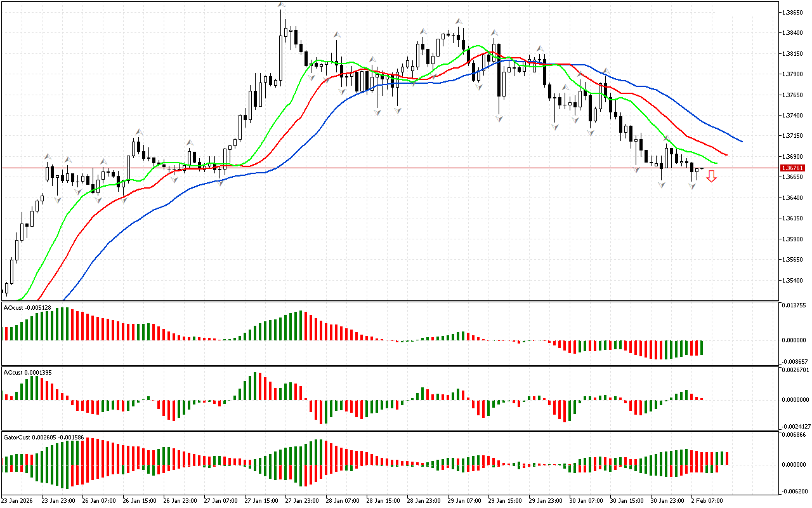Click the ACcust indicator label
The width and height of the screenshot is (812, 508).
pos(27,371)
